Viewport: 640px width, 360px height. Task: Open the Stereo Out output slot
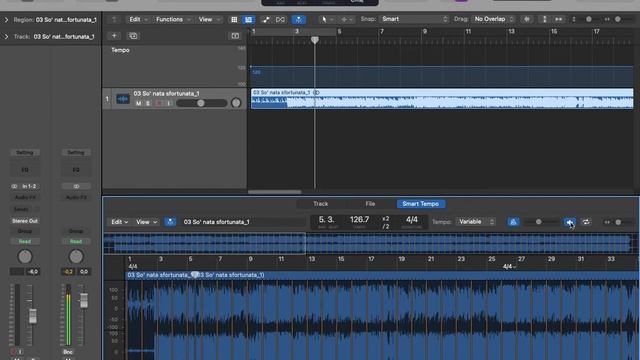coord(24,221)
